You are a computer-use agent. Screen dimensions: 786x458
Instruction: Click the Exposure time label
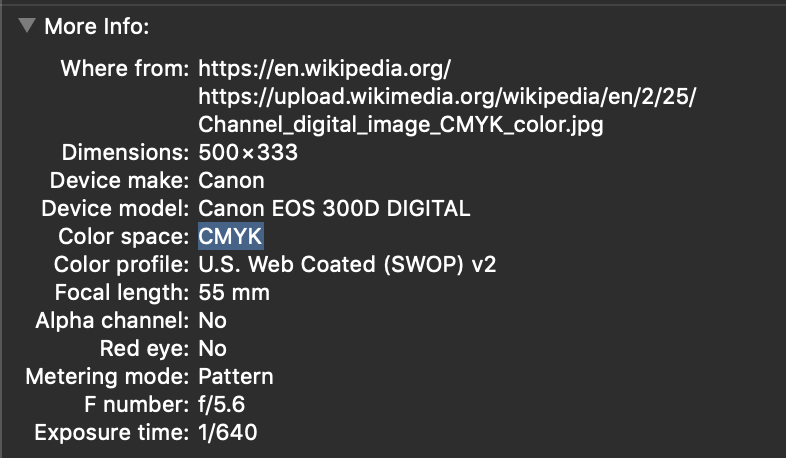(x=112, y=433)
